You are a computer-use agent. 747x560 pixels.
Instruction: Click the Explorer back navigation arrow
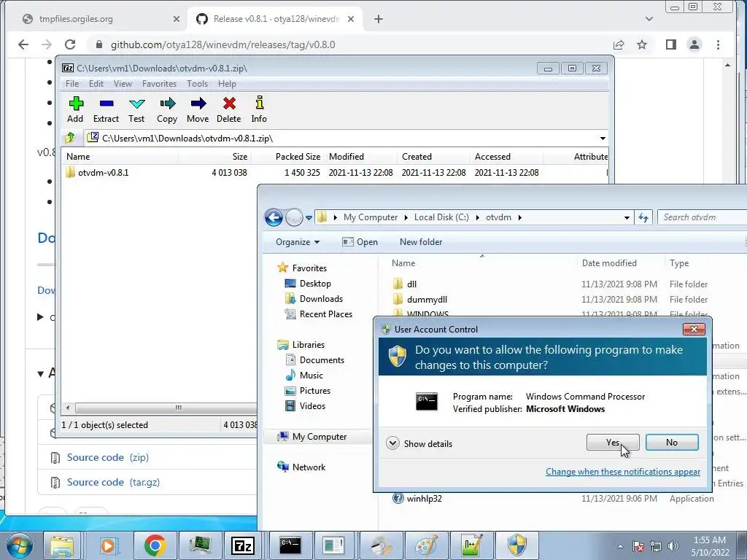click(274, 217)
